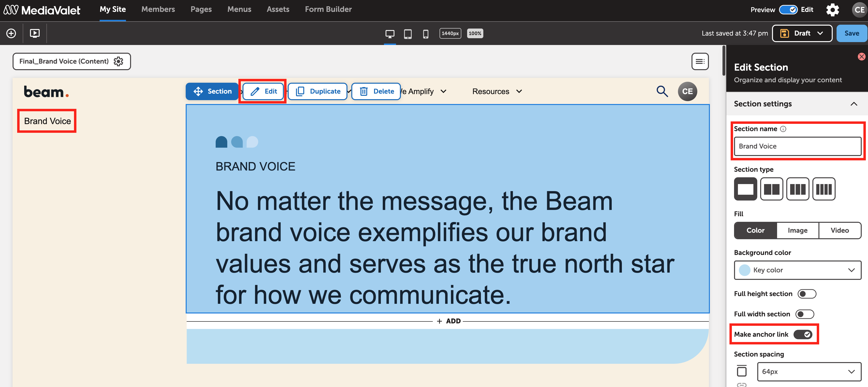Click the MediaValet logo
Screen dimensions: 868x387
[x=42, y=10]
